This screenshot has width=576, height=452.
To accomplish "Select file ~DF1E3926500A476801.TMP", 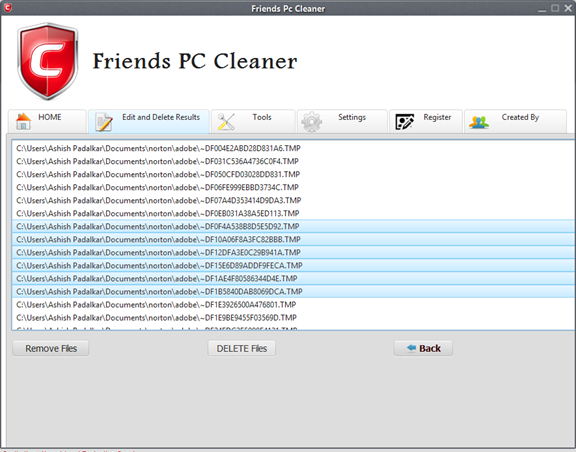I will (x=293, y=305).
